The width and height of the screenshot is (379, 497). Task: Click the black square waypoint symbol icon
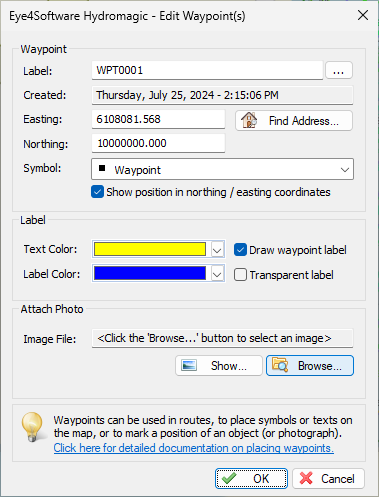(102, 168)
